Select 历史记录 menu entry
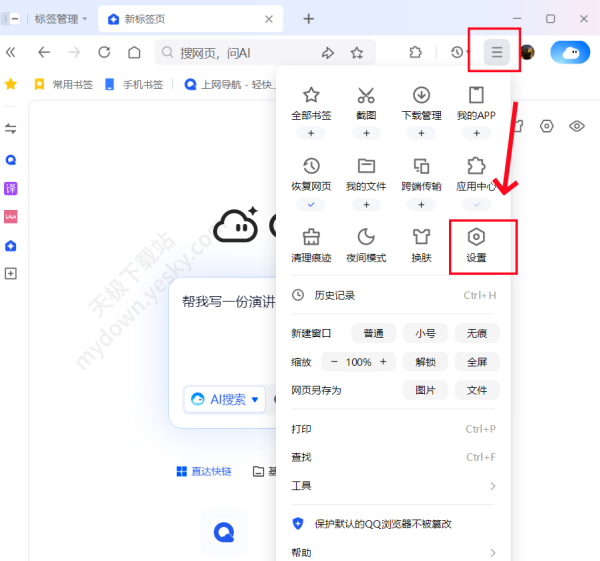The height and width of the screenshot is (561, 600). 334,295
